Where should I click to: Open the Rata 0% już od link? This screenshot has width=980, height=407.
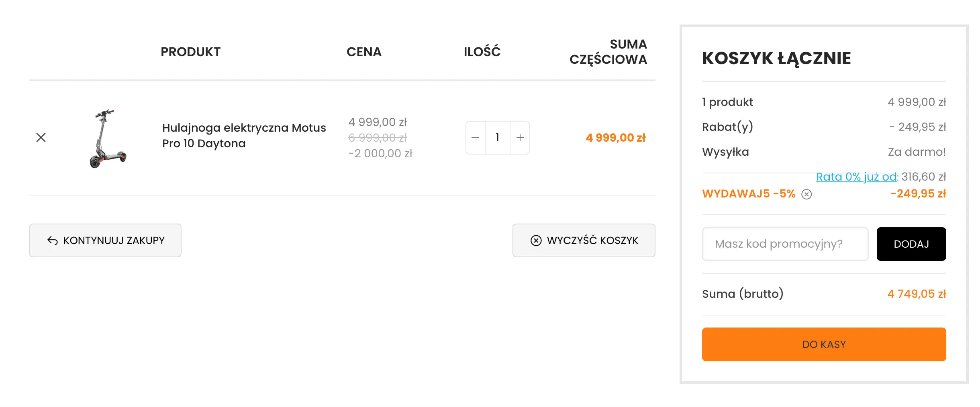point(856,177)
